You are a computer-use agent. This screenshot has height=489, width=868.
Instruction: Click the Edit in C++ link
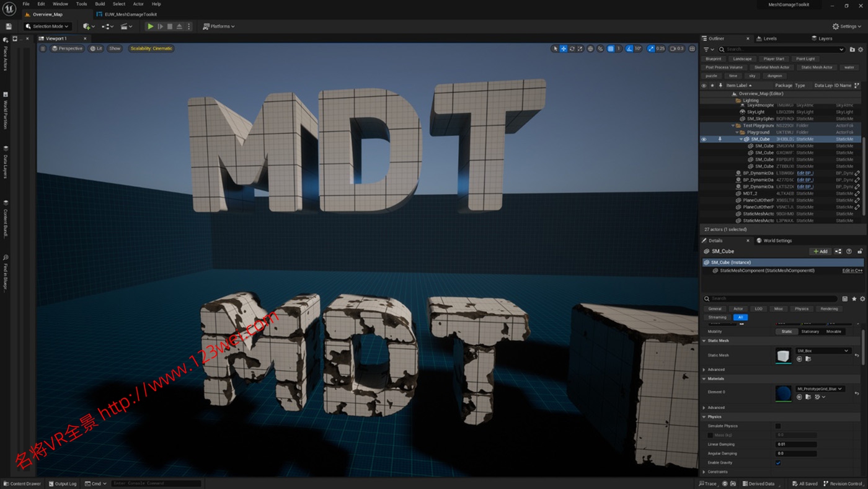point(852,271)
